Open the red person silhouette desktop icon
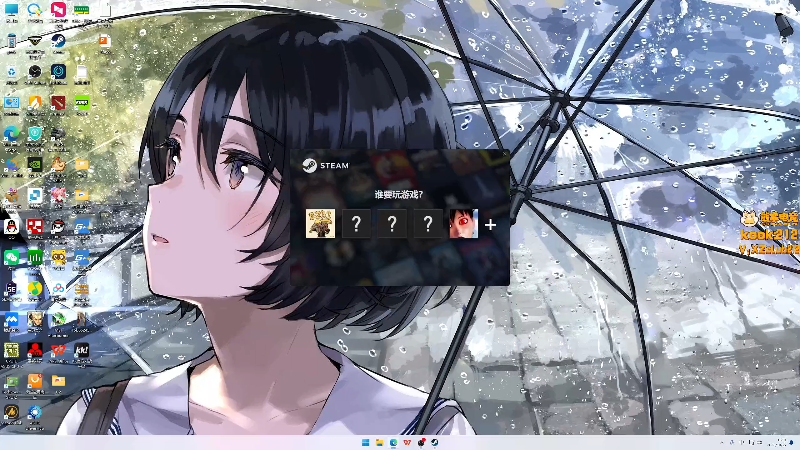 click(x=35, y=350)
